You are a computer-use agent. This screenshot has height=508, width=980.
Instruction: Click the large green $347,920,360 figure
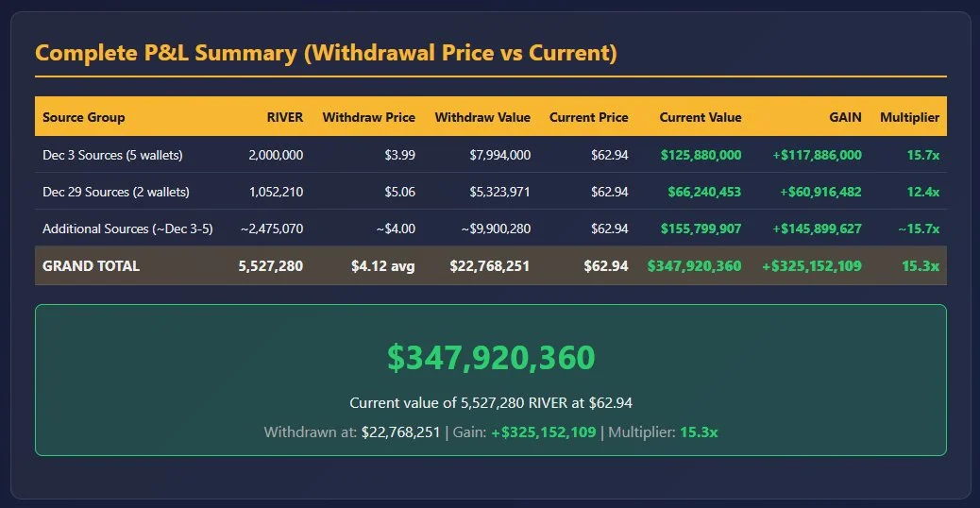click(491, 358)
